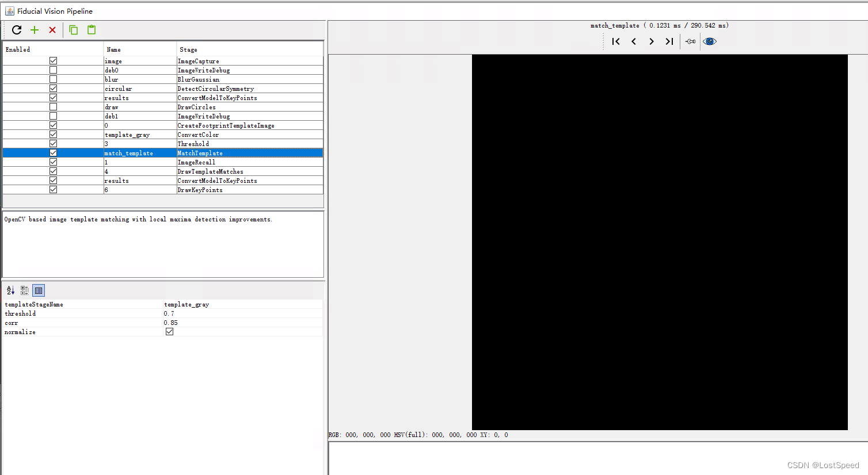
Task: Switch properties to the categorized view icon
Action: point(25,290)
